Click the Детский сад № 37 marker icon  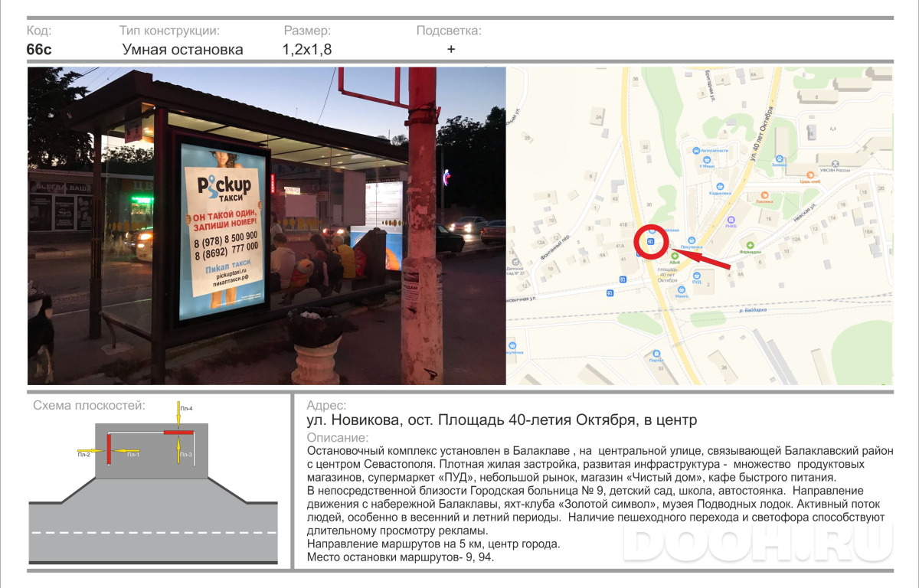coord(515,262)
